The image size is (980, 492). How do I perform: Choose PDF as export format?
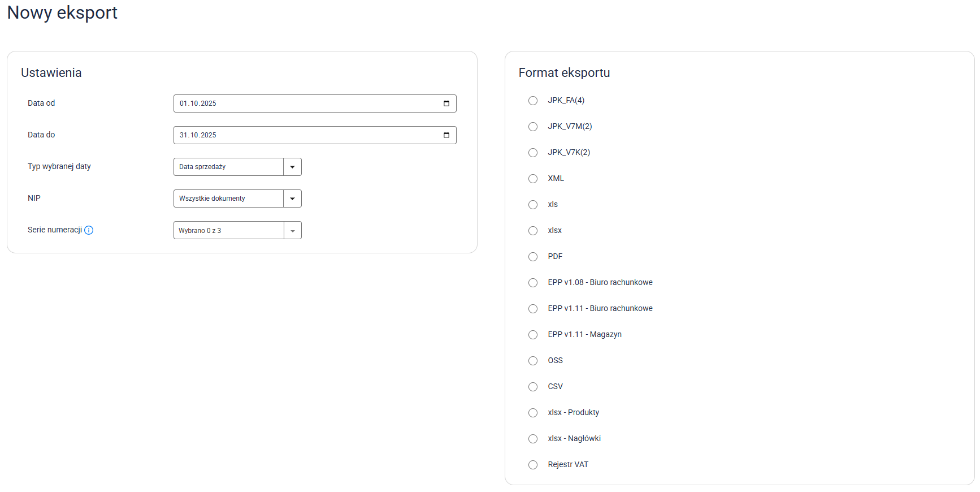tap(533, 257)
